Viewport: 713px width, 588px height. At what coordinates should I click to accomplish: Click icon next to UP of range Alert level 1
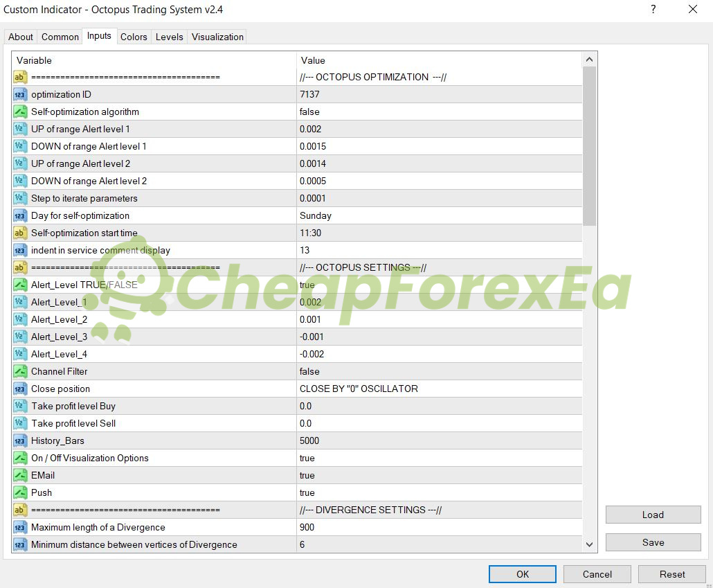pyautogui.click(x=20, y=130)
